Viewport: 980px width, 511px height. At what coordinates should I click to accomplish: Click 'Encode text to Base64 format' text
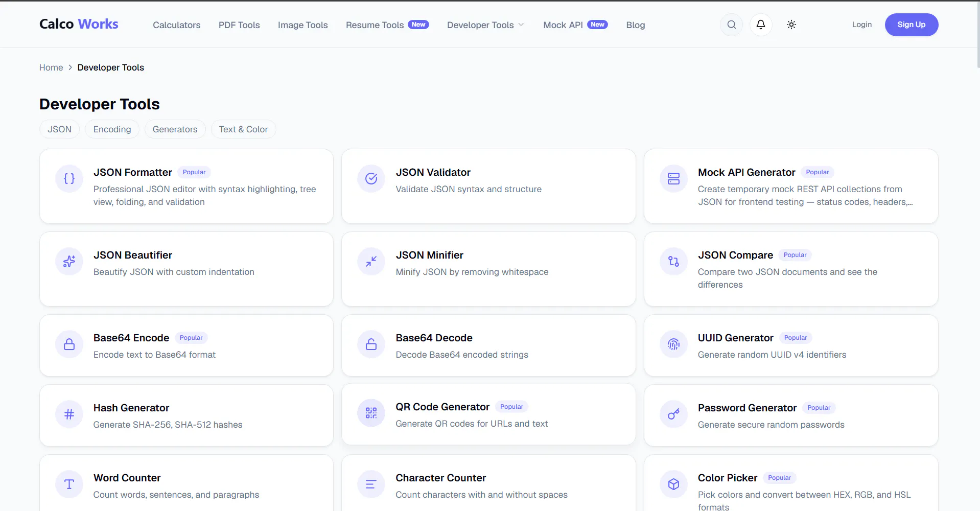click(x=154, y=355)
